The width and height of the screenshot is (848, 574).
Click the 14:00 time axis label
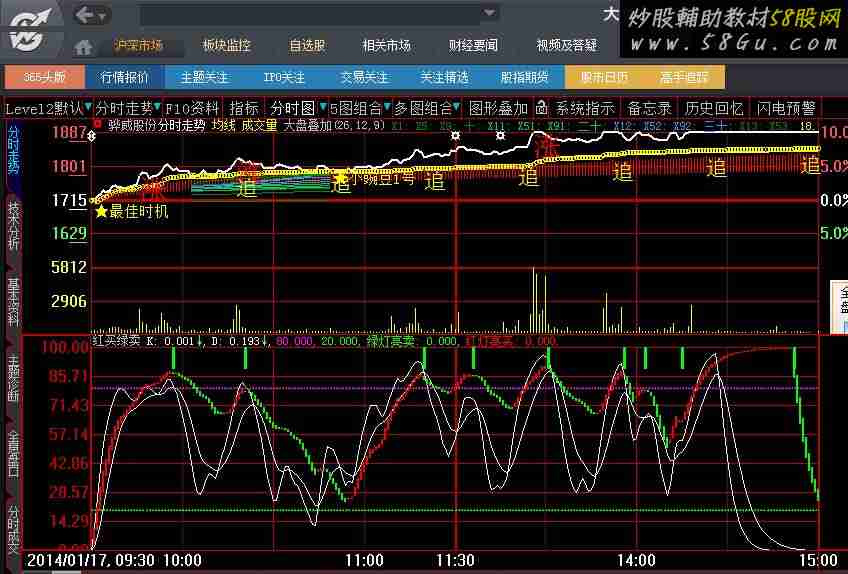pyautogui.click(x=637, y=560)
